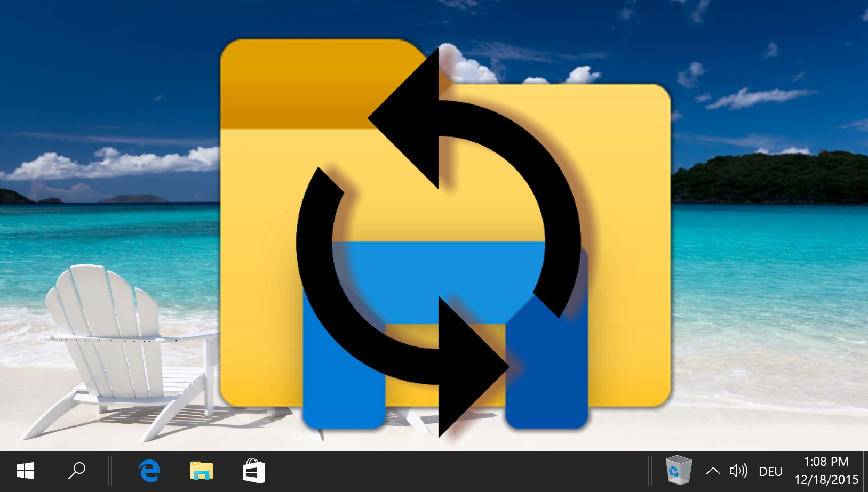Open the Recycle Bin on the taskbar
Image resolution: width=868 pixels, height=492 pixels.
coord(679,470)
